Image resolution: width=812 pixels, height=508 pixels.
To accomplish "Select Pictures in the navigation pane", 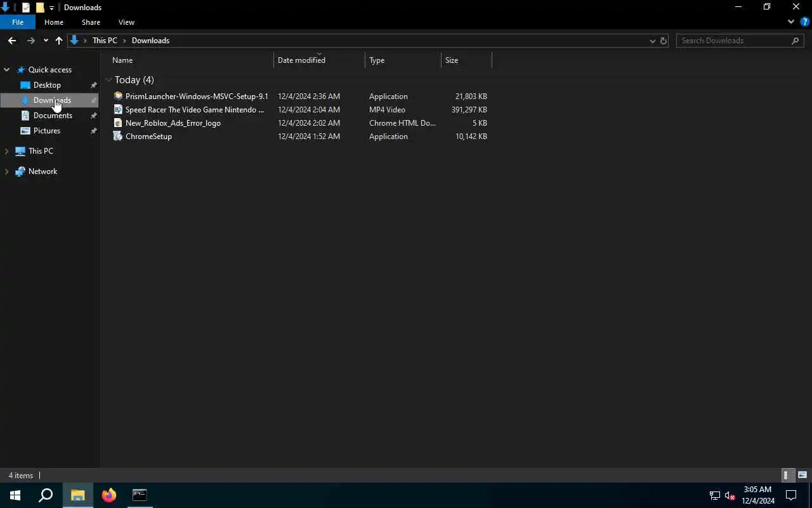I will point(47,131).
